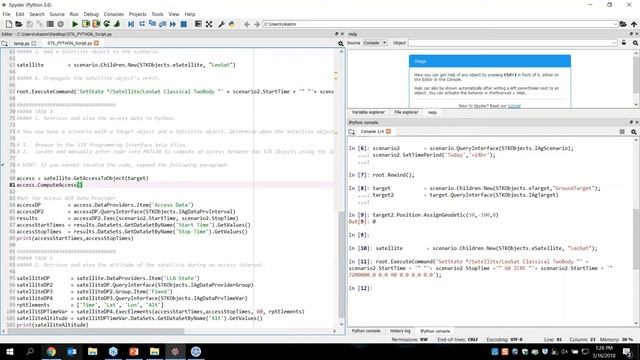Open the PYTHONPATH manager icon
640x360 pixels.
pyautogui.click(x=232, y=24)
